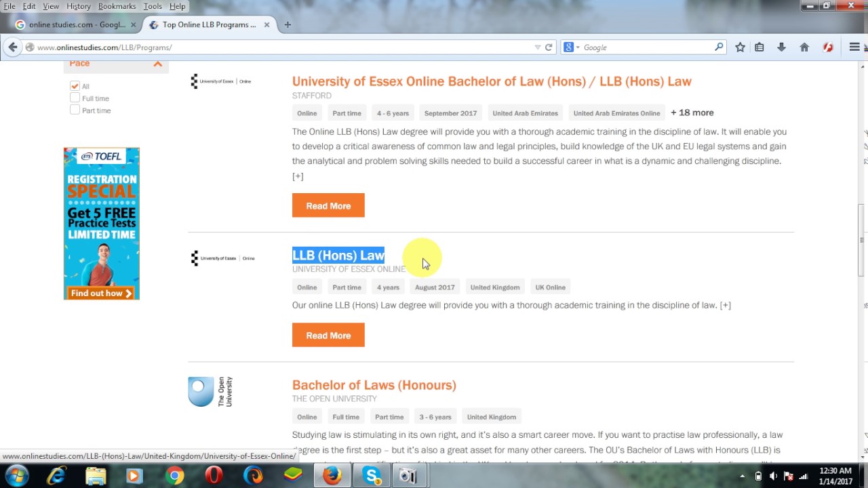Check the 'Full time' pace checkbox

tap(75, 98)
